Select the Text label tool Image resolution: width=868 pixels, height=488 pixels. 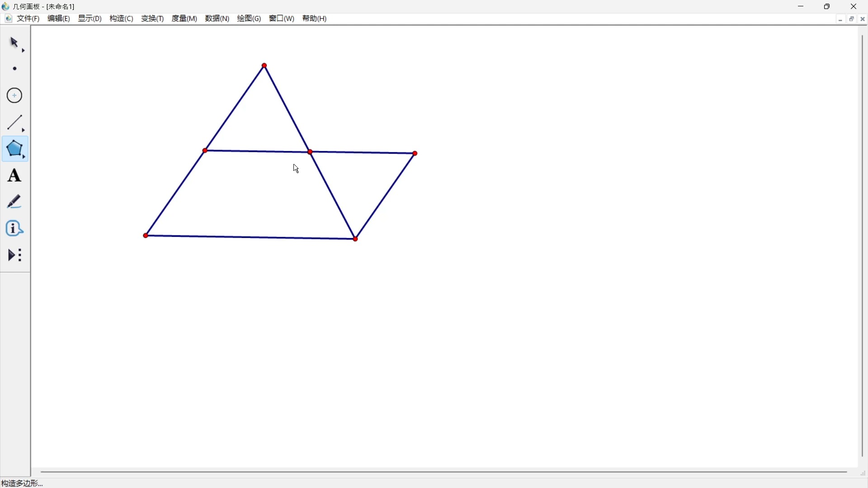tap(15, 176)
